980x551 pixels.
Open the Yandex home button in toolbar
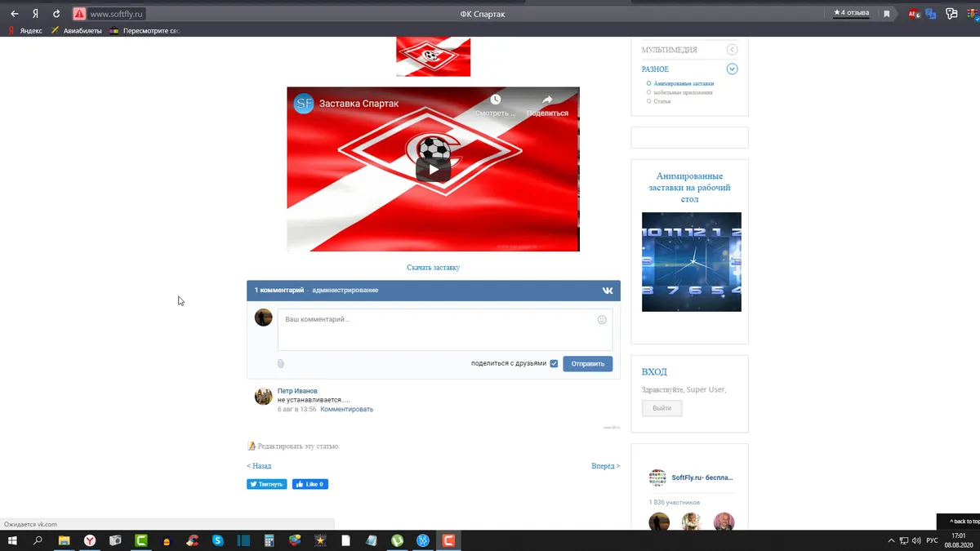tap(35, 14)
